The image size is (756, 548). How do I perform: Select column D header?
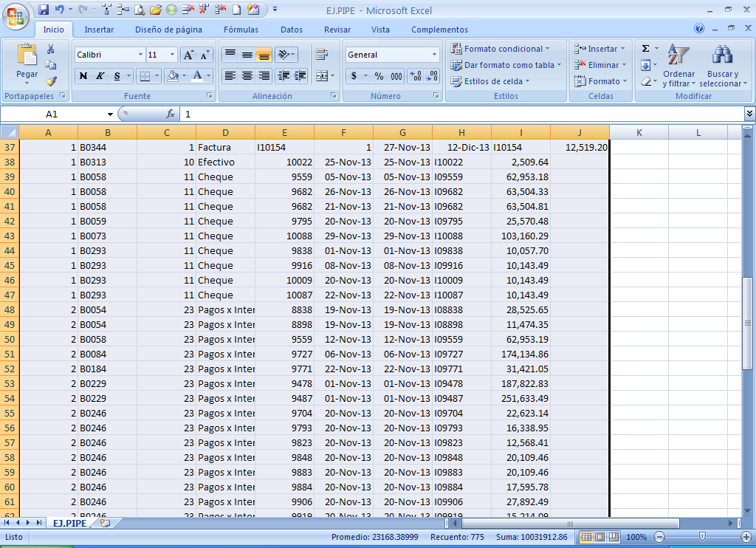click(225, 132)
